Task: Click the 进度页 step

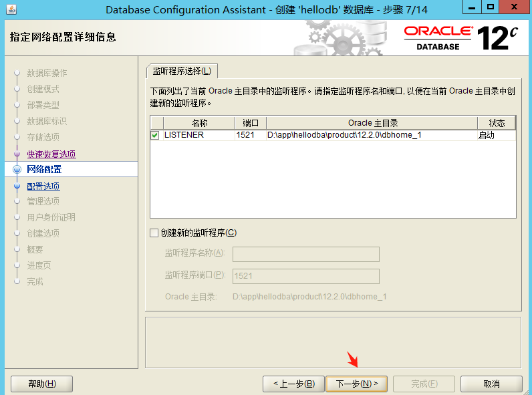Action: point(39,265)
